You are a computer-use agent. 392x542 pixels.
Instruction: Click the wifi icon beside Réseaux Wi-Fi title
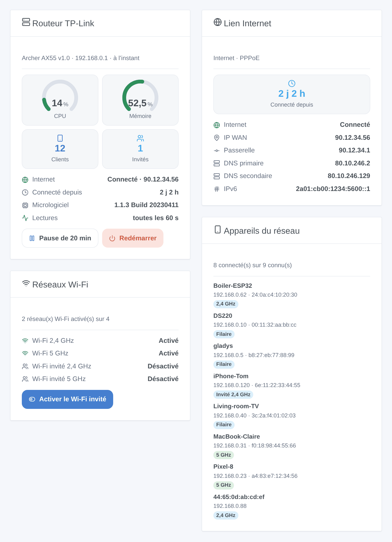point(26,283)
